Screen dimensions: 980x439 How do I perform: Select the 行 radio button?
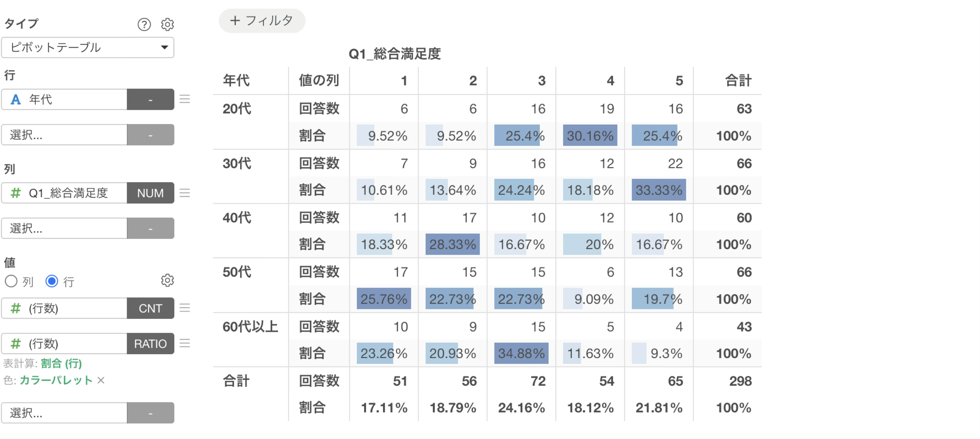pos(52,281)
